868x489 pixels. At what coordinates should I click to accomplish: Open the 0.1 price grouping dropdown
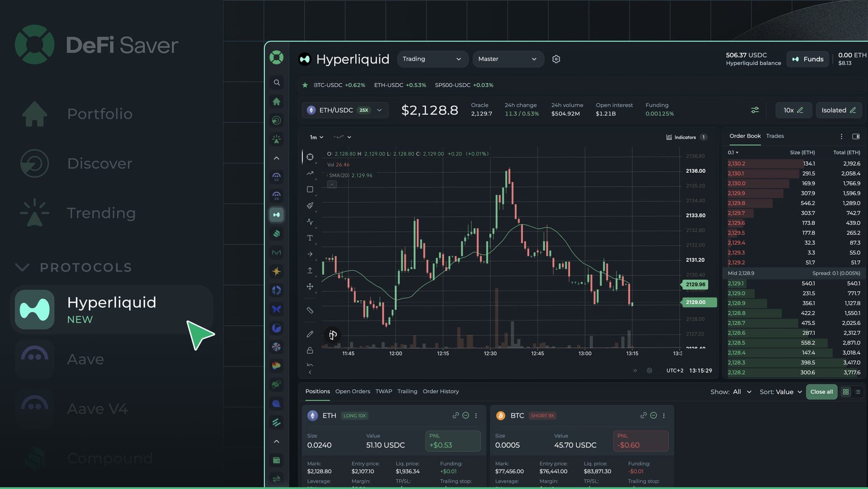point(733,152)
